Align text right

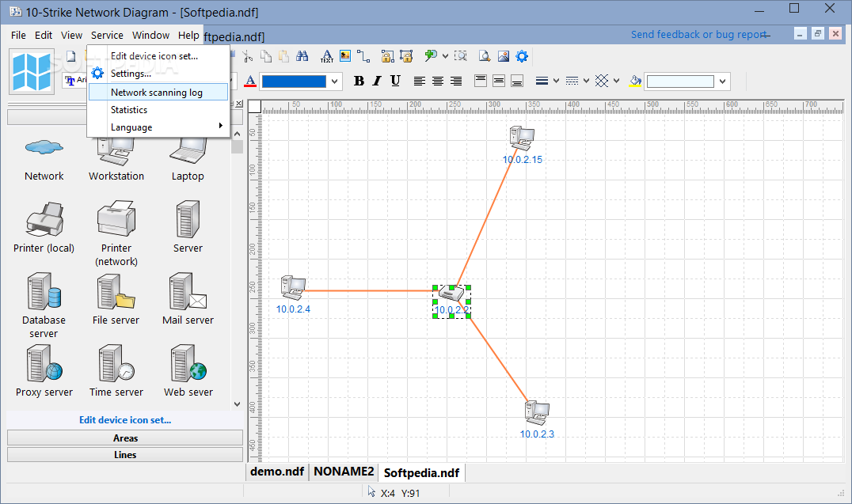tap(456, 81)
